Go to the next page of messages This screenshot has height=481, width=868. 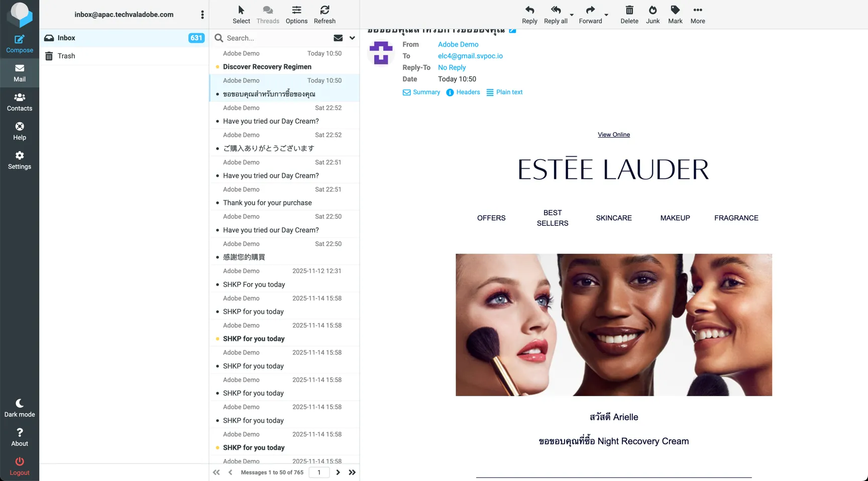click(338, 472)
